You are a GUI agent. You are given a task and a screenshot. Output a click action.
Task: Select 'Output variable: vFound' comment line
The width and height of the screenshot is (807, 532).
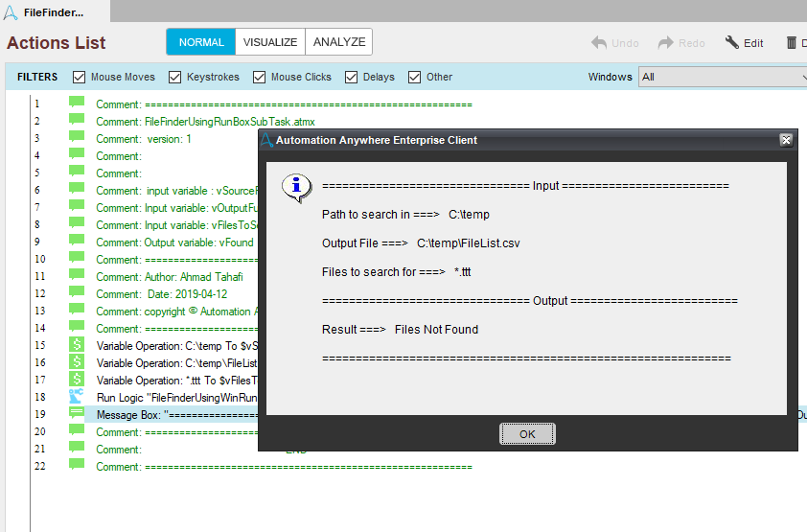click(x=175, y=243)
